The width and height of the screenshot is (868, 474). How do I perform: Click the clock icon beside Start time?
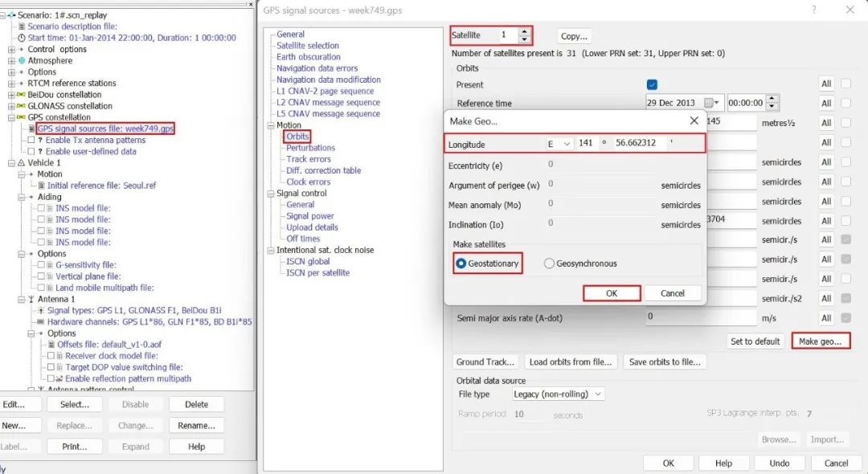click(22, 38)
